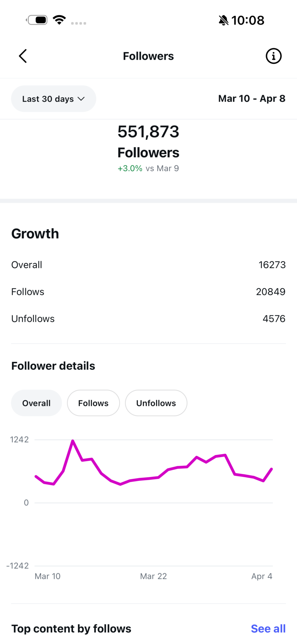Tap the Mar 10 - Apr 8 date range
Screen dimensions: 297x644
point(251,99)
